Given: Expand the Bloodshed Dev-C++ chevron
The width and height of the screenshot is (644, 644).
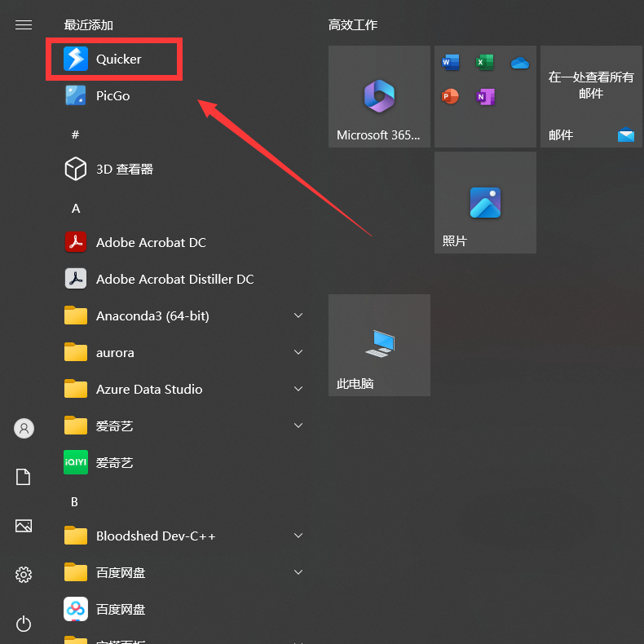Looking at the screenshot, I should [298, 535].
